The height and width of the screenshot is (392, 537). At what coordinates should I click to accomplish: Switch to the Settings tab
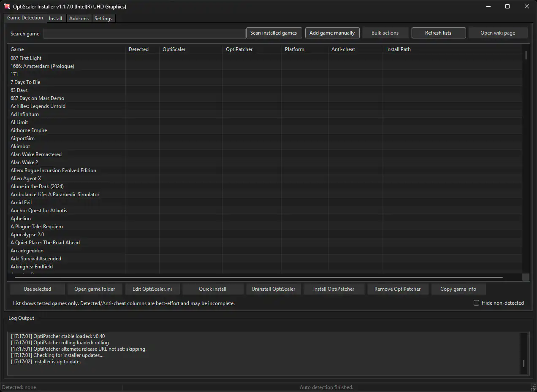[x=103, y=19]
